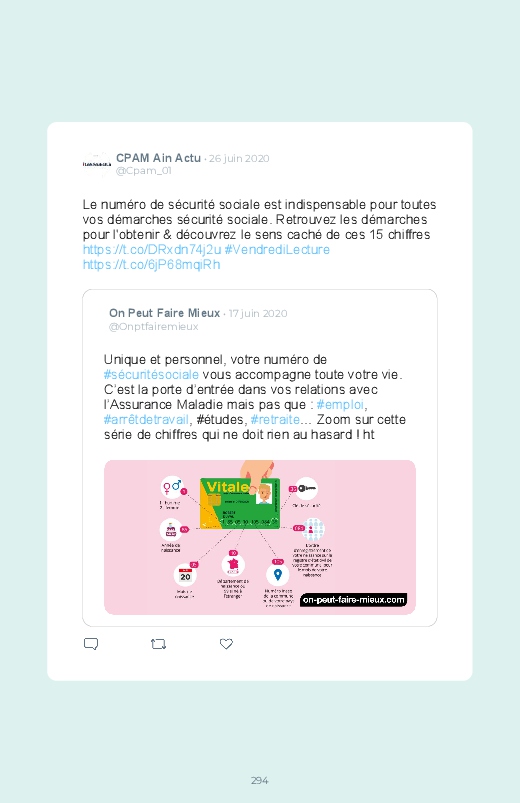Click the #retraite hashtag
Screen dimensions: 520x803
pos(275,419)
